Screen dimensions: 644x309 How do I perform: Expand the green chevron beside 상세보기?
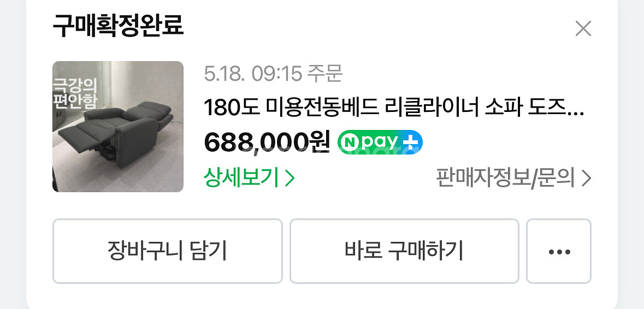(x=290, y=178)
